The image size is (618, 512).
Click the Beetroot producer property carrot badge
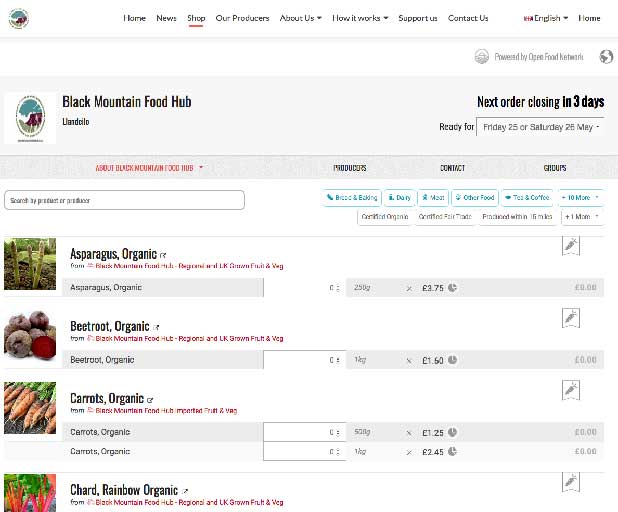point(571,318)
